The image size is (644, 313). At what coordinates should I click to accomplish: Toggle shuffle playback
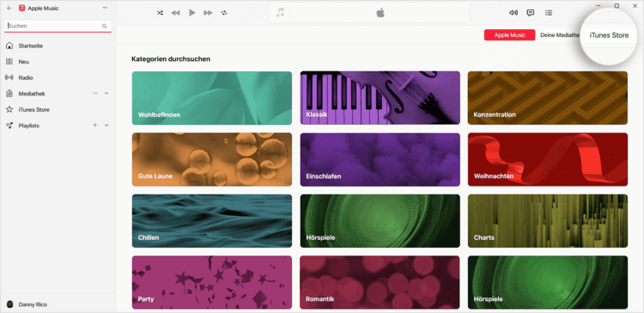[161, 13]
